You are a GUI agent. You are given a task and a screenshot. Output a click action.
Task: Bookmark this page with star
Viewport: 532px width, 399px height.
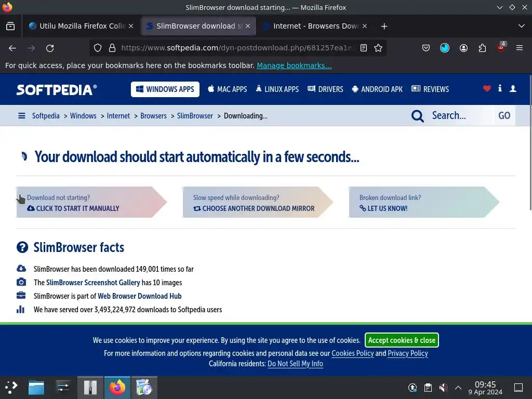378,48
